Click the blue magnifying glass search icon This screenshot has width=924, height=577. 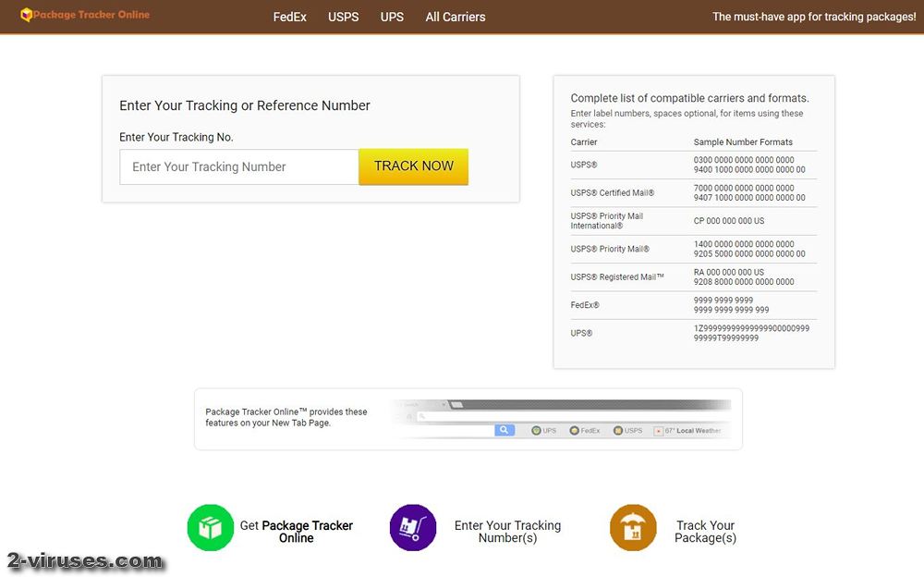click(x=505, y=429)
